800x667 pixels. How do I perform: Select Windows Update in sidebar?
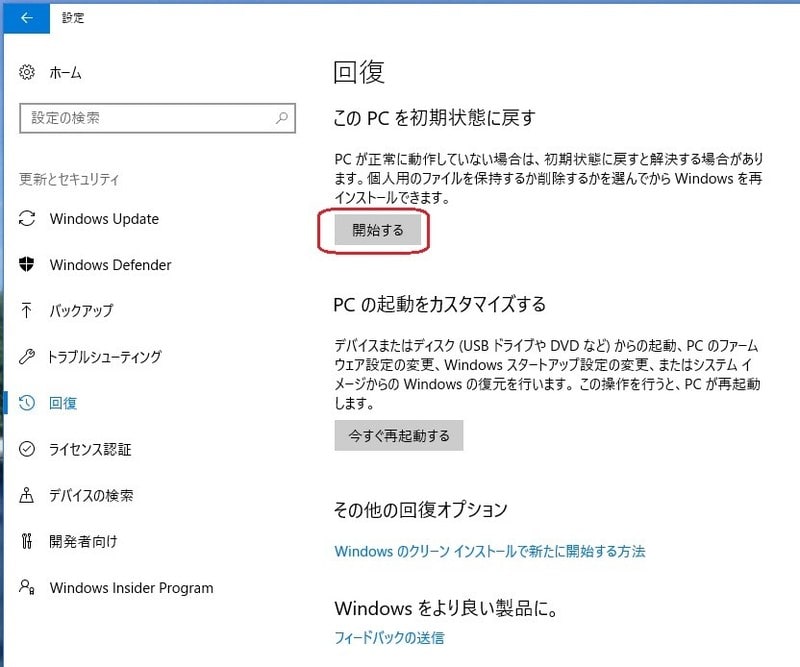pos(104,219)
